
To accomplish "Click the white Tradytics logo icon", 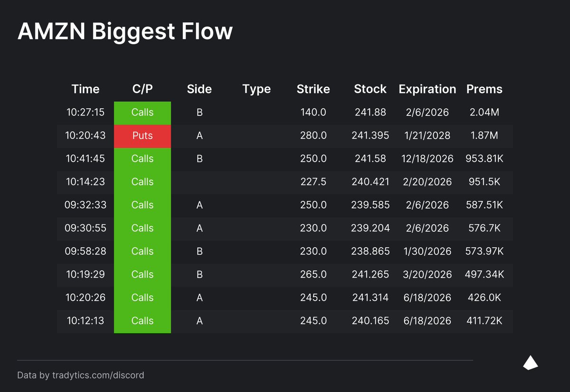I will [531, 363].
